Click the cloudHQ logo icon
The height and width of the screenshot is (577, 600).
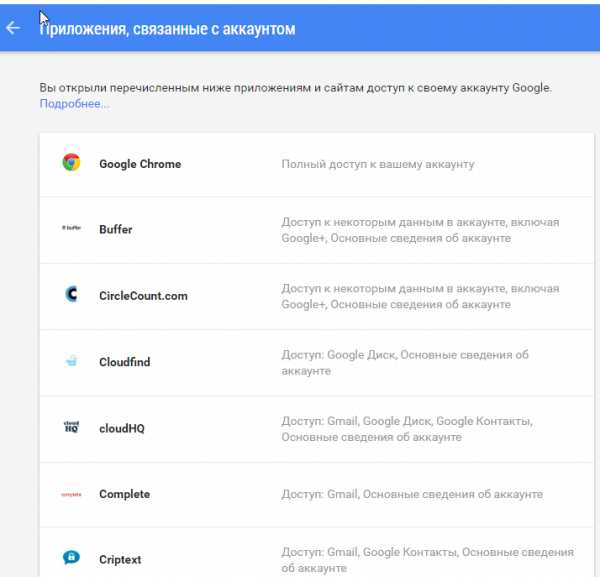[72, 427]
